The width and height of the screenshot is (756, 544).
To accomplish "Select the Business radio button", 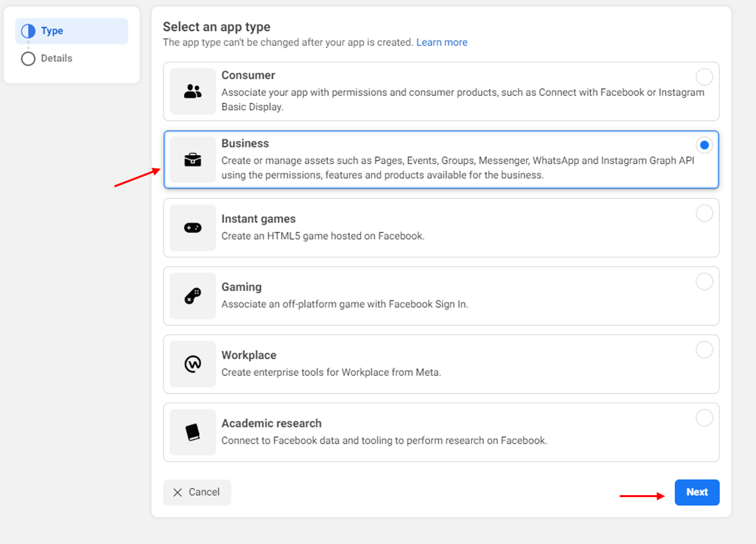I will (704, 145).
